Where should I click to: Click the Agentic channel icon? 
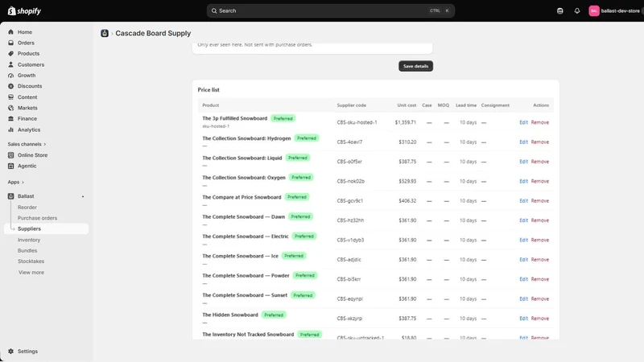point(10,166)
